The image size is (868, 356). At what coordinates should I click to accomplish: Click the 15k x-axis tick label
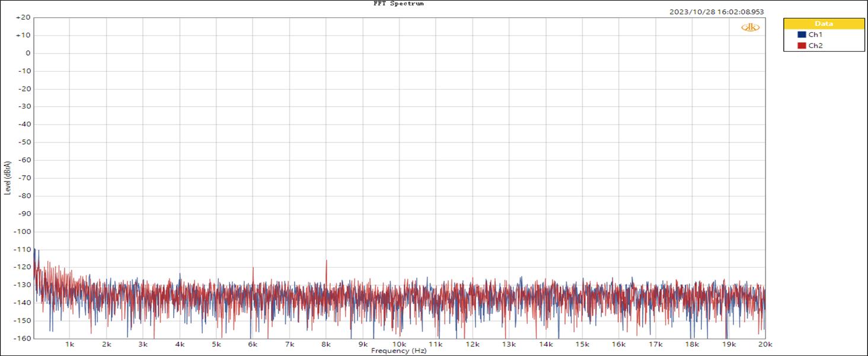pos(582,344)
